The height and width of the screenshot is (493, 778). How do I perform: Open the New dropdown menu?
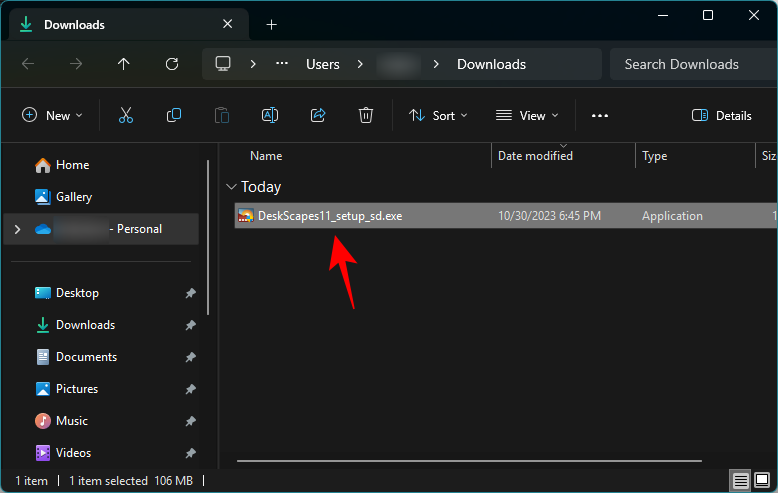(52, 116)
